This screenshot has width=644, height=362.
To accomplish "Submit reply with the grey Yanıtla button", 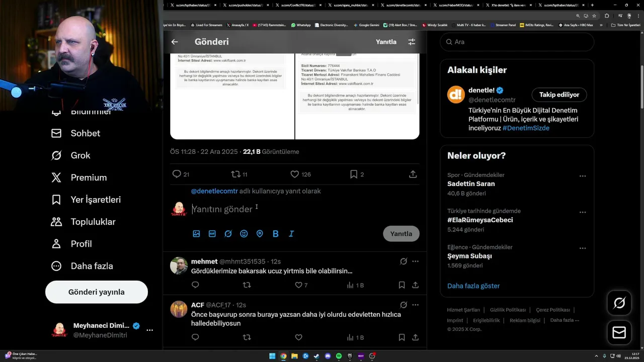I will [x=401, y=234].
